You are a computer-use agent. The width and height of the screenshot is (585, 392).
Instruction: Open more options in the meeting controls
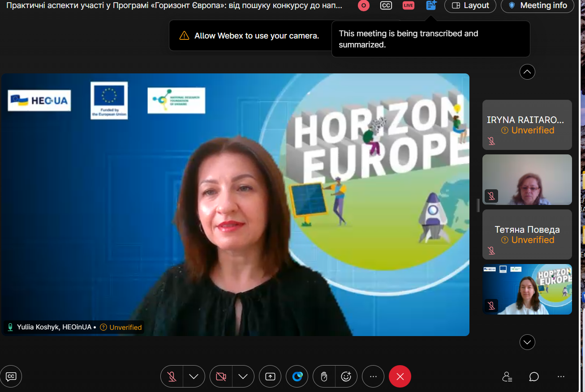373,376
